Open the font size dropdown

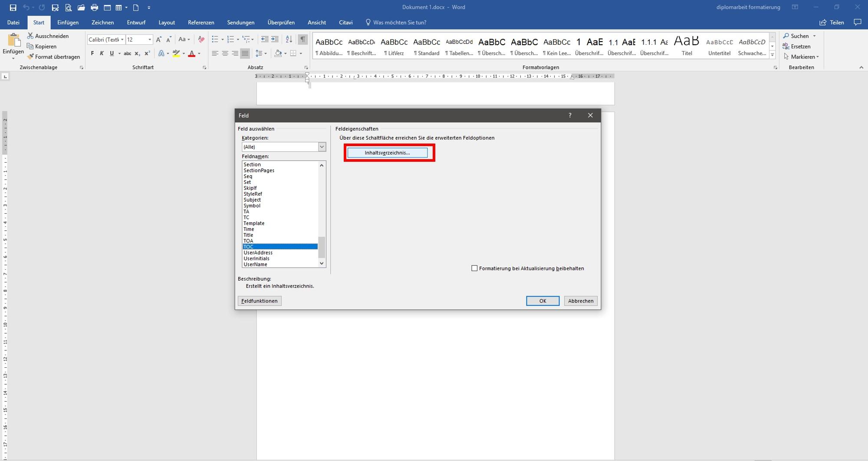point(150,39)
